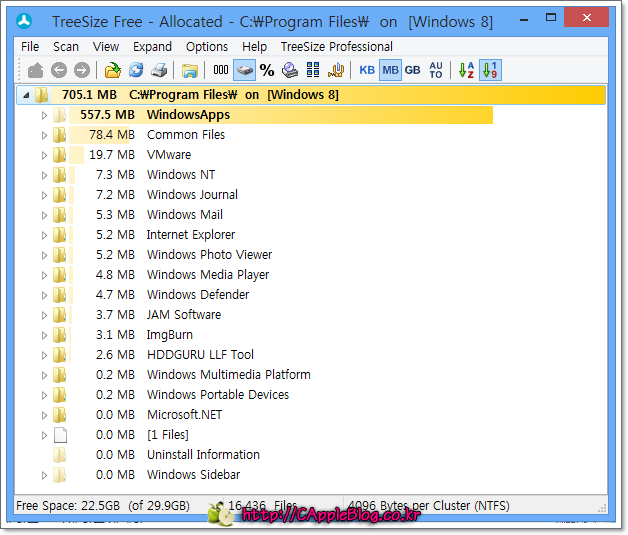
Task: Maximize the TreeSize Free window
Action: (551, 18)
